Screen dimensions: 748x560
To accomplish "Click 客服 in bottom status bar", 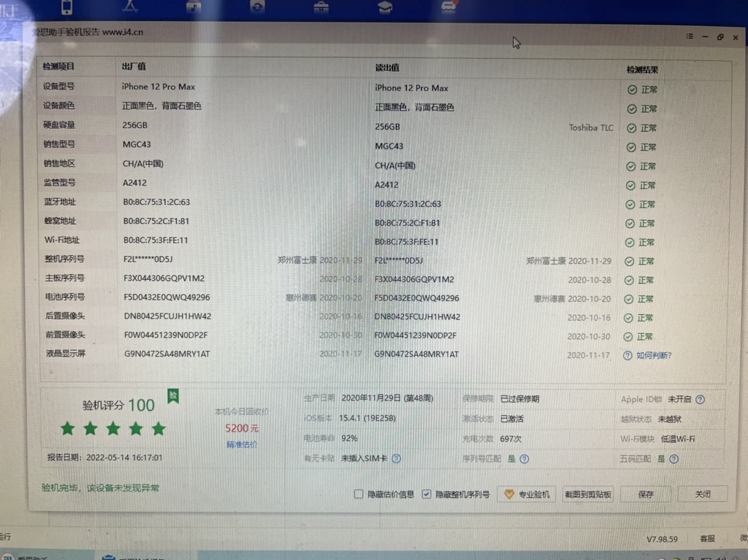I will [x=707, y=539].
